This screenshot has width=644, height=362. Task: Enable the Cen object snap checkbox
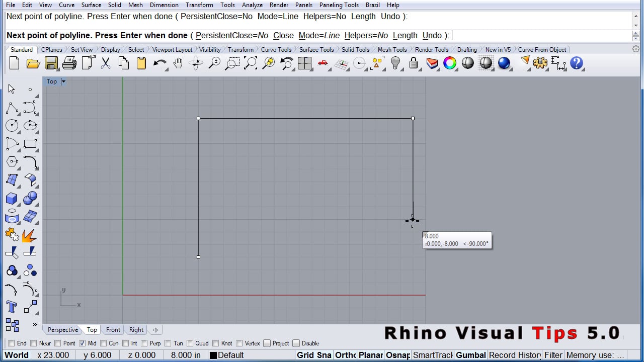click(103, 343)
